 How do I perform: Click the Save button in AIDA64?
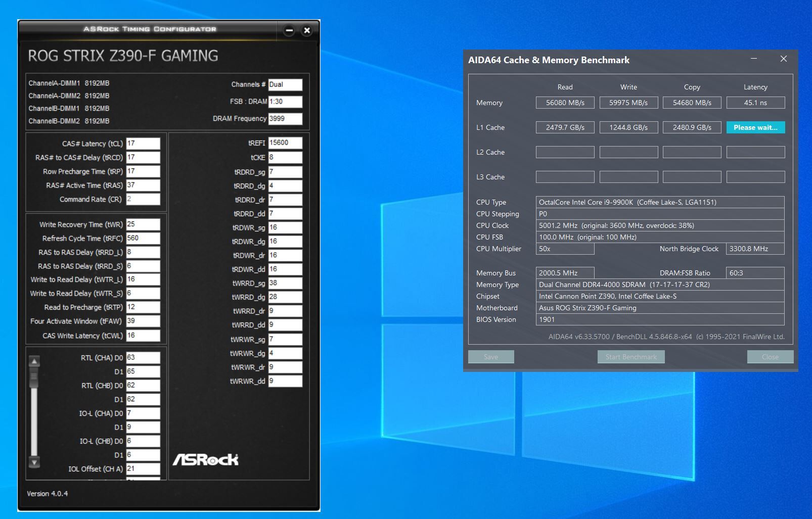tap(491, 357)
